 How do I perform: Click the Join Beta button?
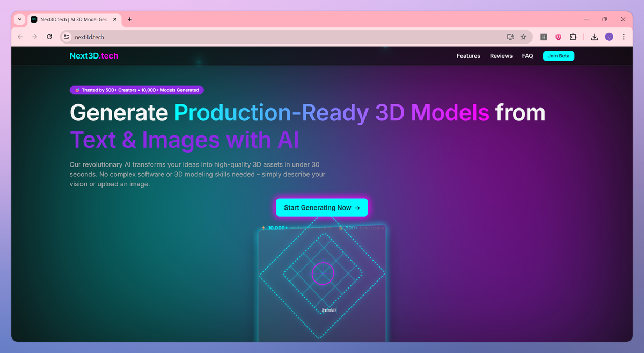click(559, 56)
